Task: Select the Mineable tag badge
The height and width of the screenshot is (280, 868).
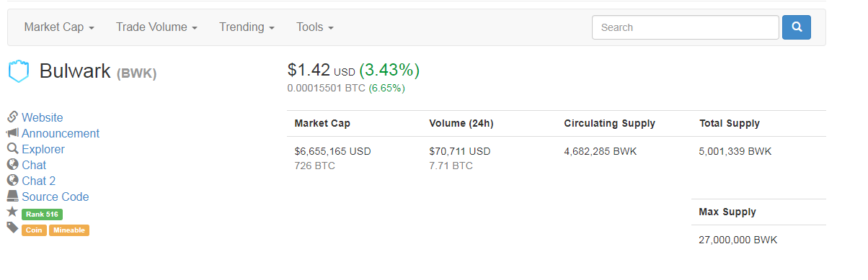Action: pyautogui.click(x=69, y=230)
